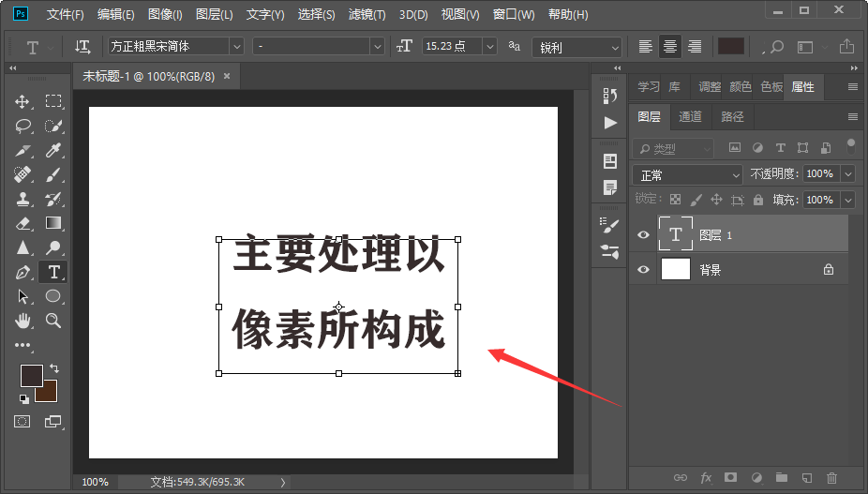This screenshot has width=868, height=494.
Task: Select the Eyedropper tool
Action: (53, 150)
